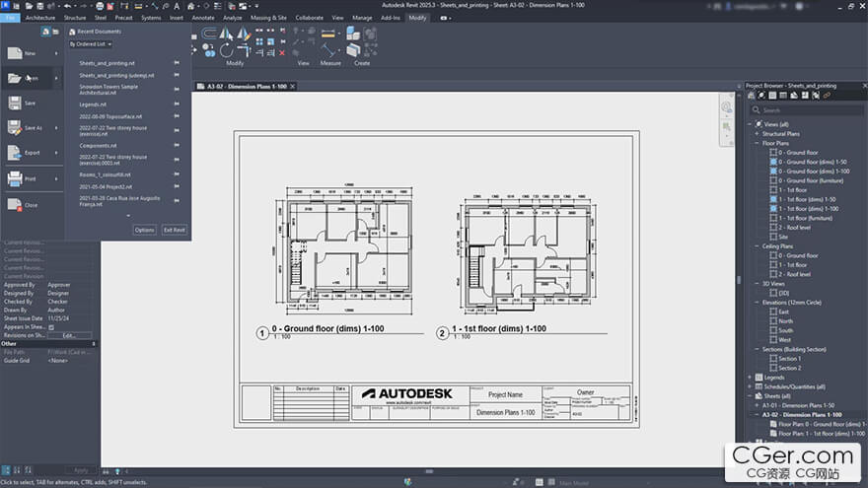
Task: Click the Print icon in File menu
Action: pos(15,178)
